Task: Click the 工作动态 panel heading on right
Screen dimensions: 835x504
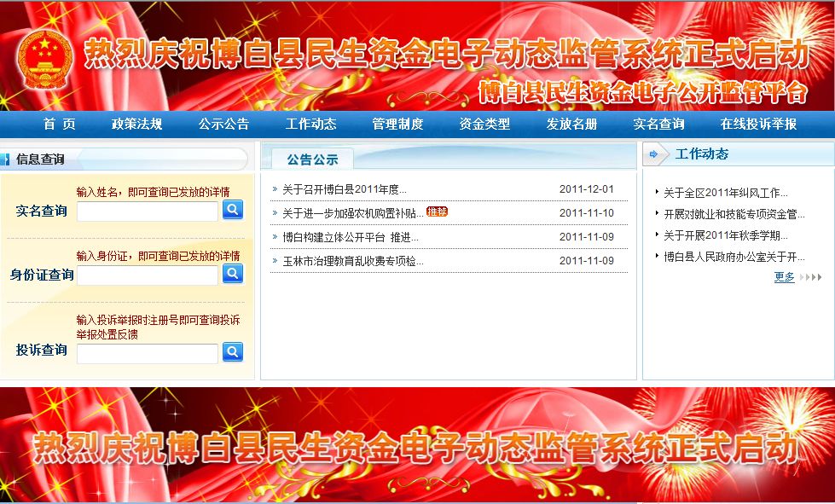Action: point(702,154)
